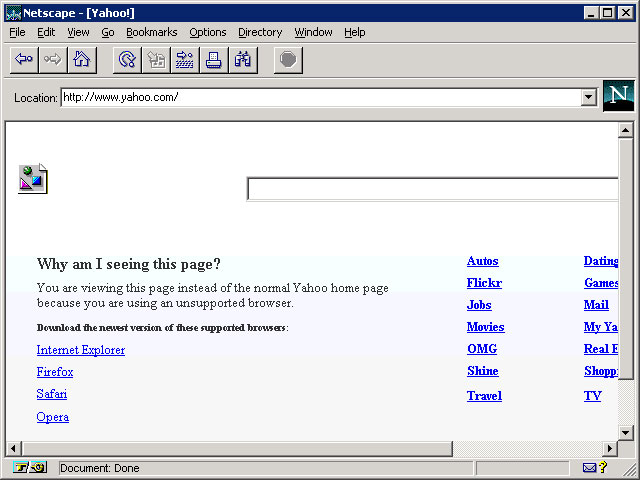The image size is (640, 480).
Task: Maximize the Netscape window
Action: pos(607,13)
